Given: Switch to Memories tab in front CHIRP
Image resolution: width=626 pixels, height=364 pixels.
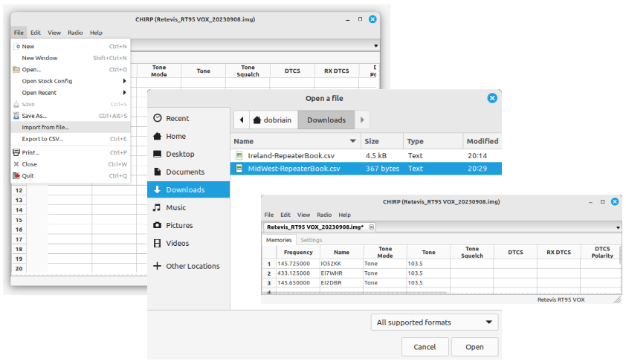Looking at the screenshot, I should [279, 240].
